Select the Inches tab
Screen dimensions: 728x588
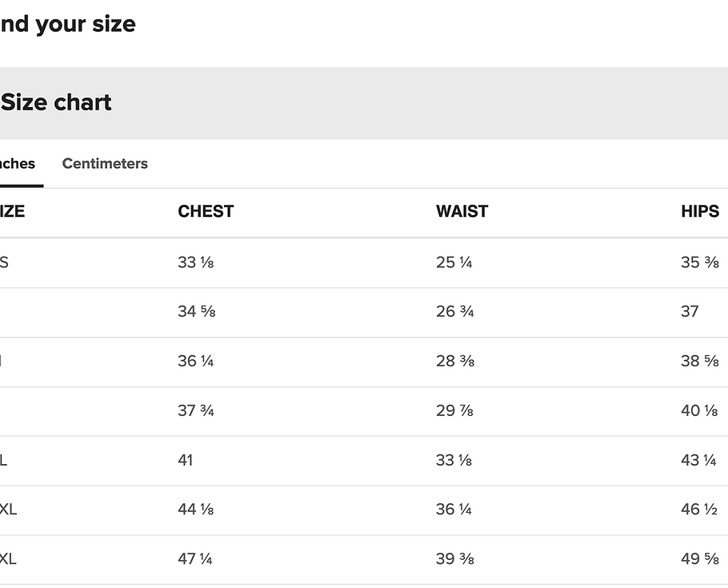pyautogui.click(x=17, y=163)
